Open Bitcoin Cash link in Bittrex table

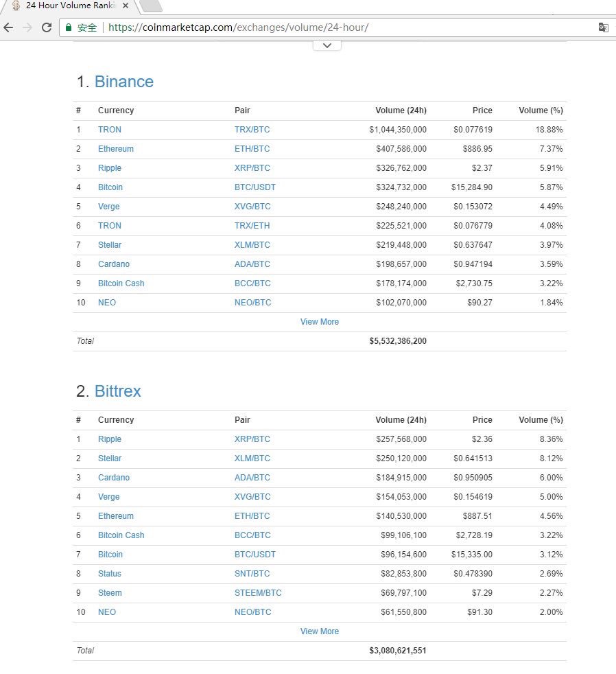point(121,535)
